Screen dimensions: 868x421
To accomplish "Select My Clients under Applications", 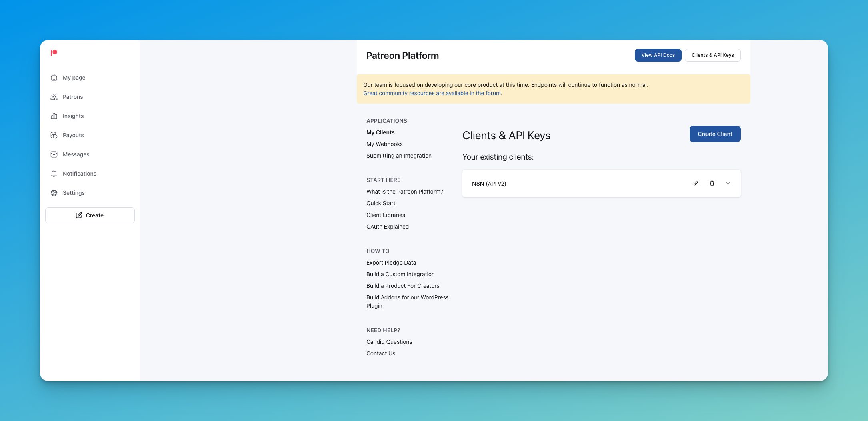I will (x=380, y=132).
